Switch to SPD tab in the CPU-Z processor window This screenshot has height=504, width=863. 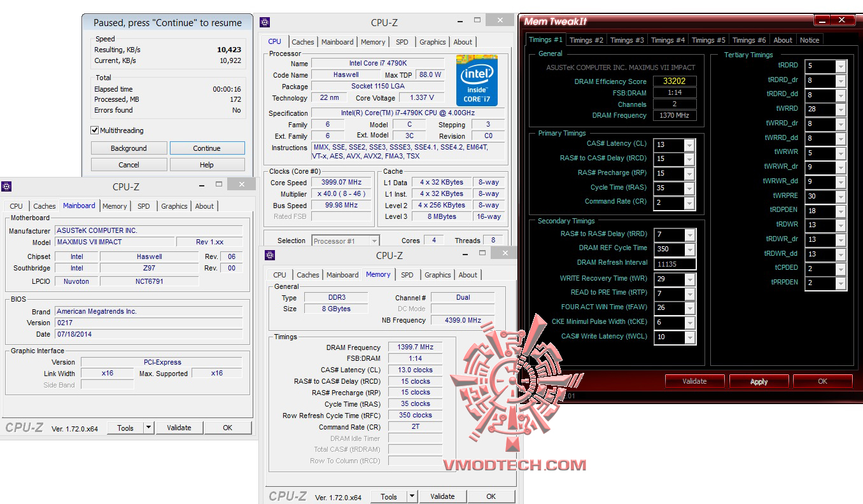click(x=402, y=42)
